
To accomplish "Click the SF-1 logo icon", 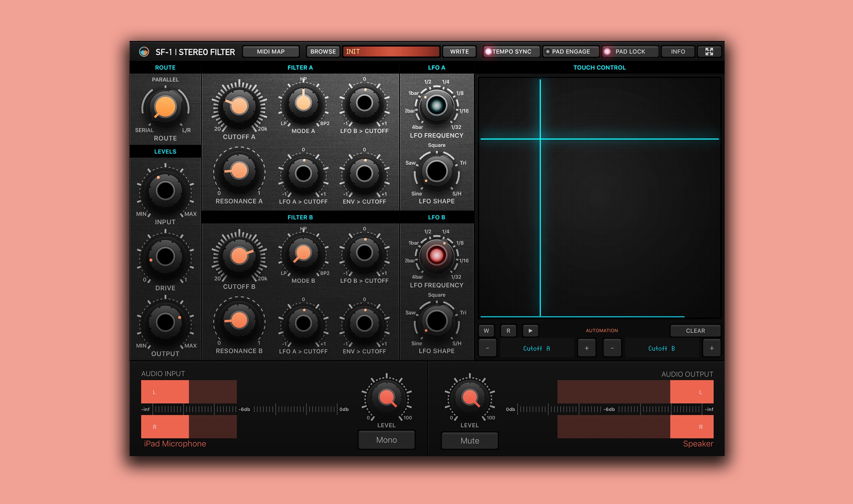I will (x=145, y=52).
